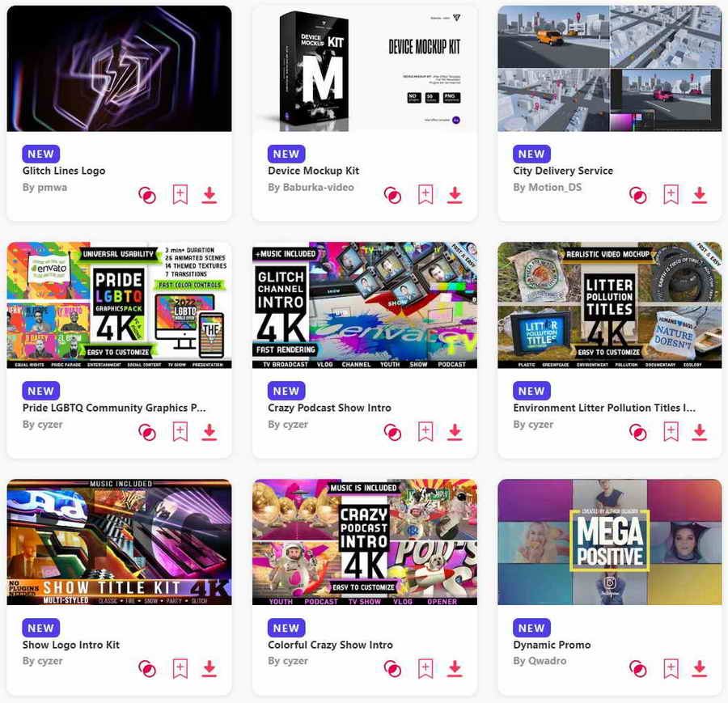This screenshot has height=703, width=728.
Task: Download Environment Litter Pollution Titles
Action: (x=699, y=432)
